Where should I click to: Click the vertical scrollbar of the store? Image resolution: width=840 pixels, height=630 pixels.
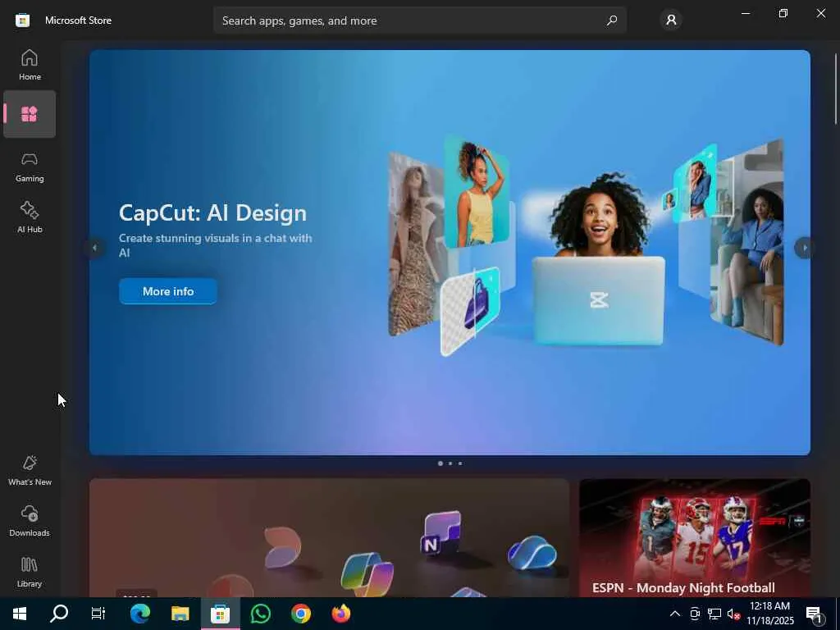click(835, 89)
